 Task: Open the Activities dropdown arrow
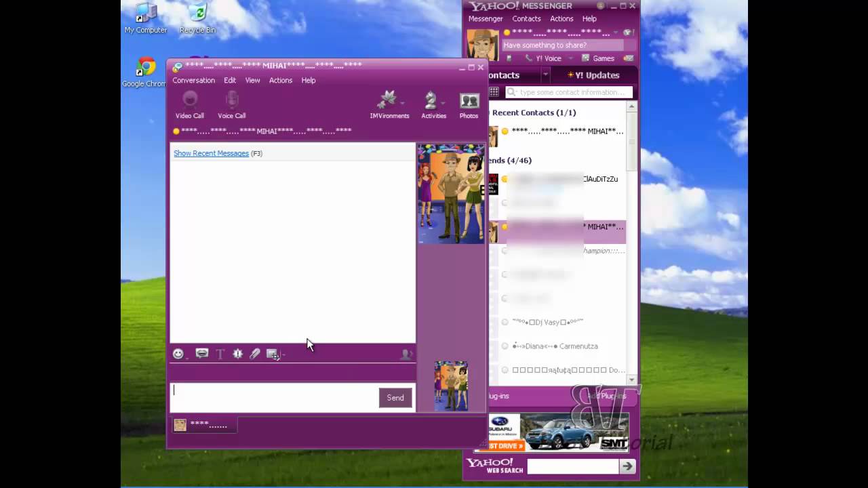443,103
